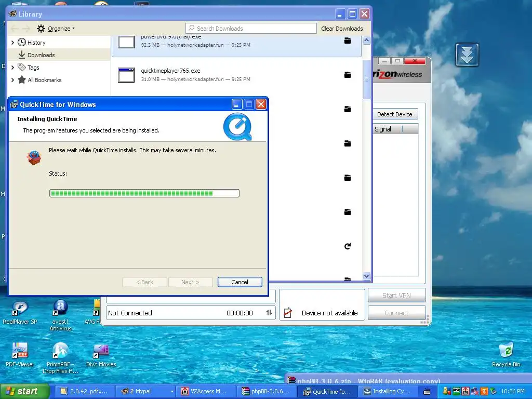Click the Downloads arrow icon in sidebar
Screen dimensions: 532x399
tap(22, 55)
